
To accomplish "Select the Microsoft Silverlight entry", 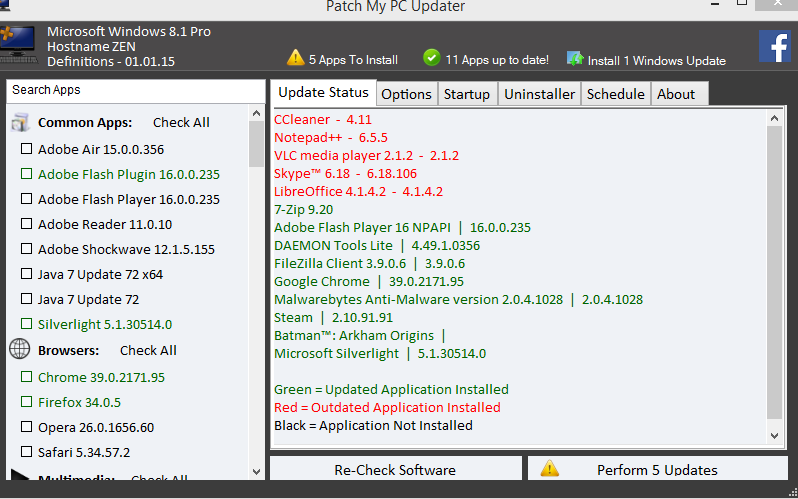I will [380, 354].
